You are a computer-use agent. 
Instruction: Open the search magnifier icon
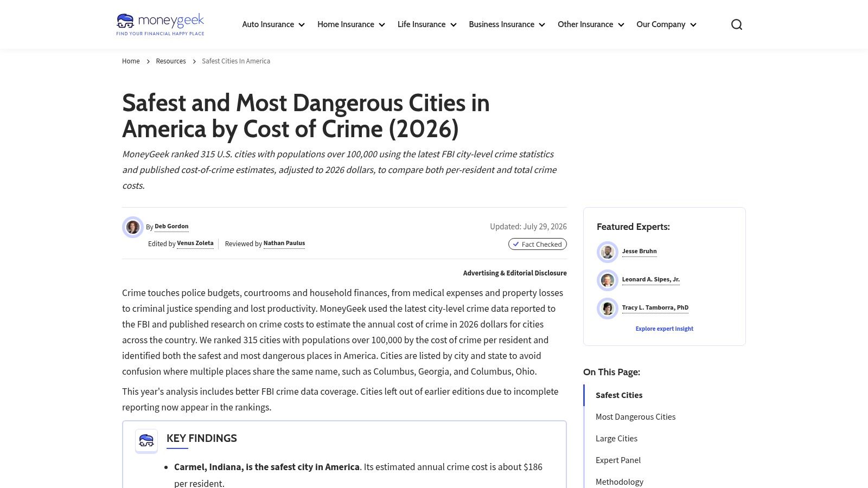[736, 24]
